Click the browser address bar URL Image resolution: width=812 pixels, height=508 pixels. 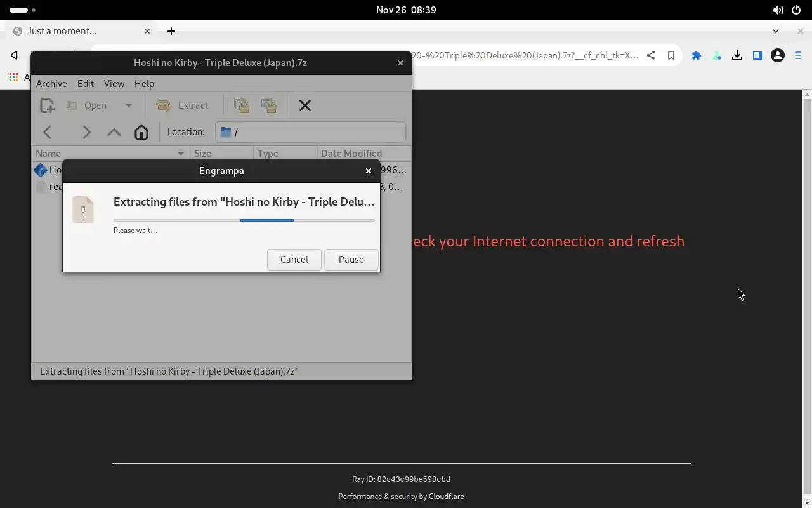pyautogui.click(x=525, y=55)
